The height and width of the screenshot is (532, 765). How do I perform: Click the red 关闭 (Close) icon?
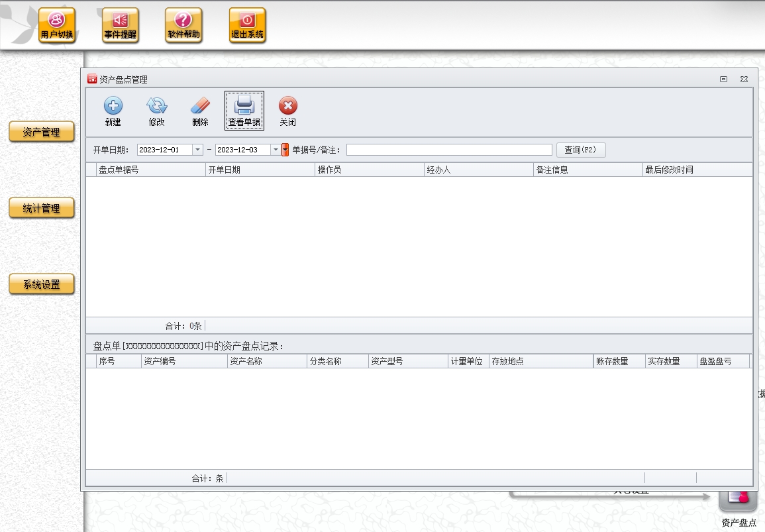[287, 106]
